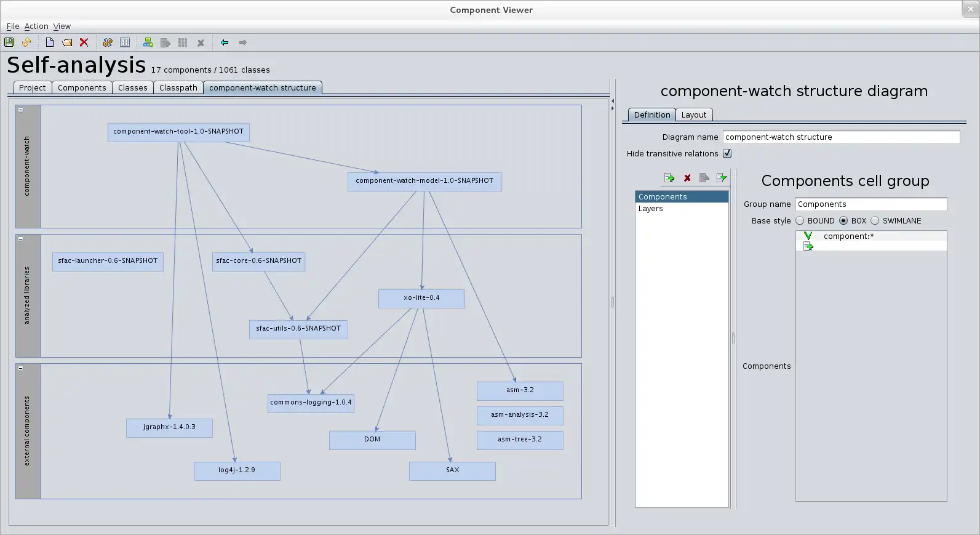Switch to the Project tab
980x535 pixels.
[33, 88]
